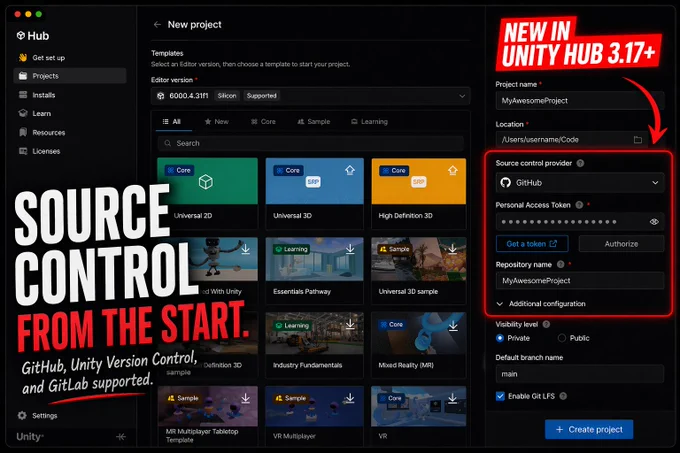Screen dimensions: 680x453
Task: Download the VR Multiplayer template
Action: 350,398
